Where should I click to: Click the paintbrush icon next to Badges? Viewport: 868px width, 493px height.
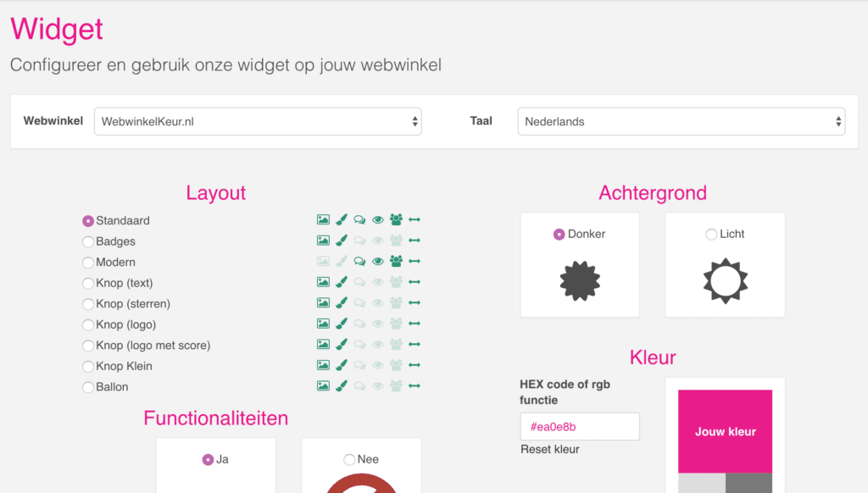point(341,241)
